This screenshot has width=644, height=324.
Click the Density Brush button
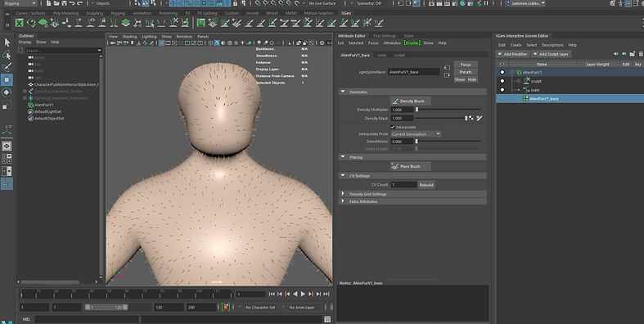click(410, 101)
